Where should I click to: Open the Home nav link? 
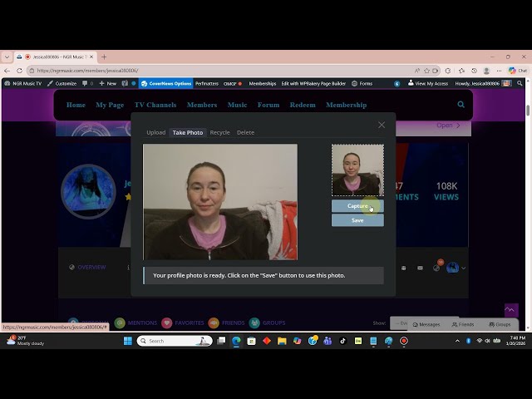click(x=76, y=105)
